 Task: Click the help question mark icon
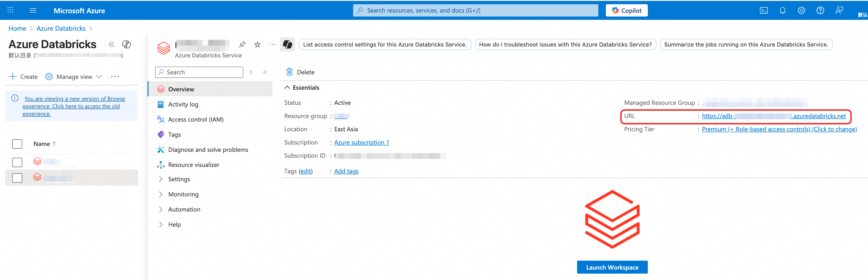pos(820,10)
